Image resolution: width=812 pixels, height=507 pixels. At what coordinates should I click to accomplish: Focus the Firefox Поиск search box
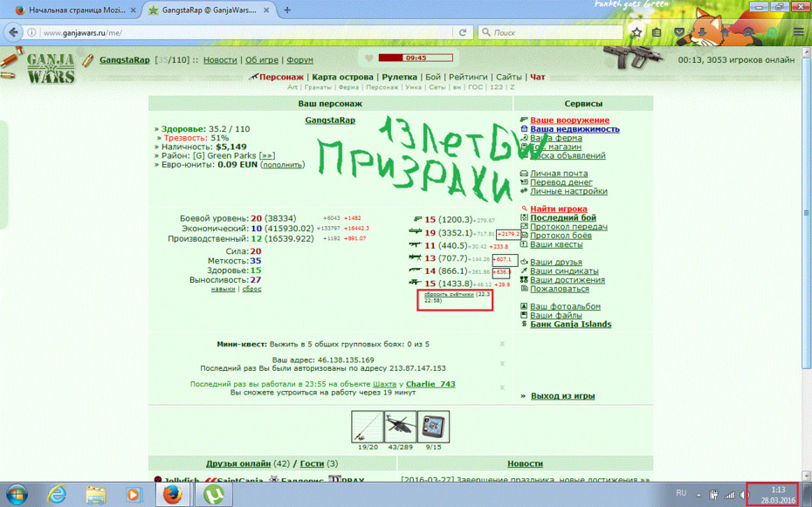(x=550, y=32)
